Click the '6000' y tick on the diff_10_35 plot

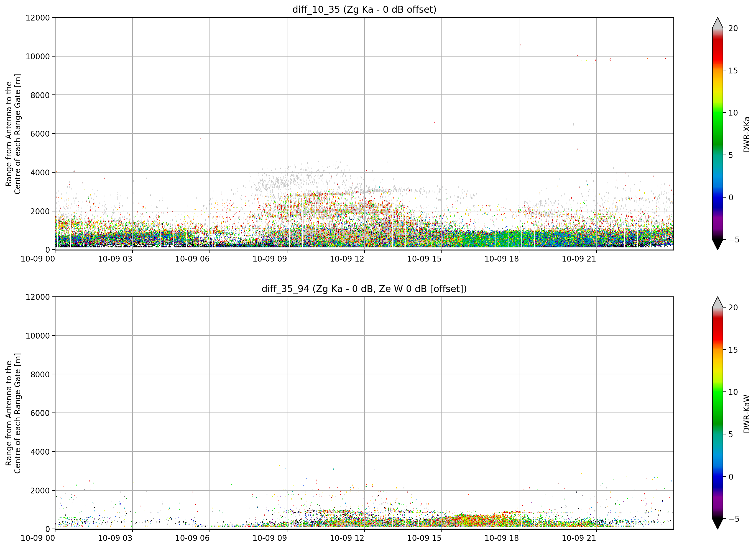[40, 134]
